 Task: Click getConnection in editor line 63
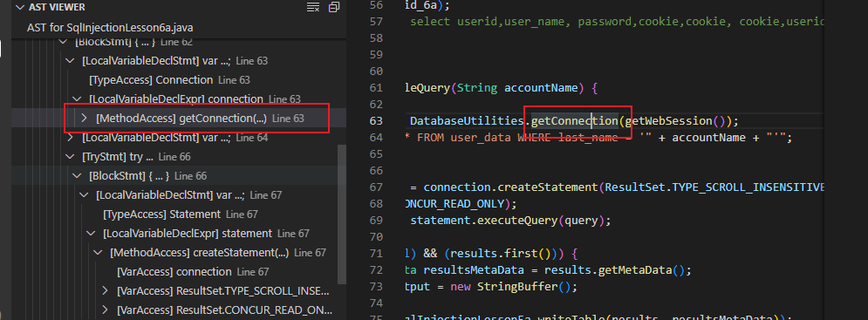(574, 120)
